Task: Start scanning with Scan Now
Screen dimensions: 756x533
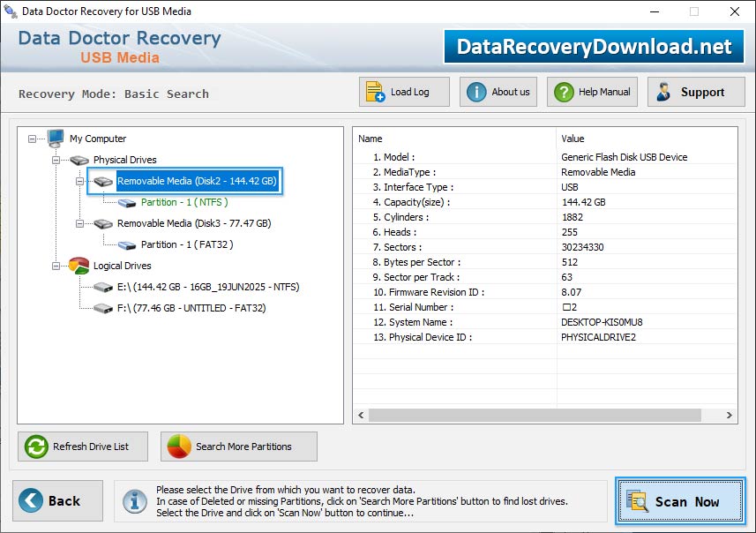Action: (x=680, y=501)
